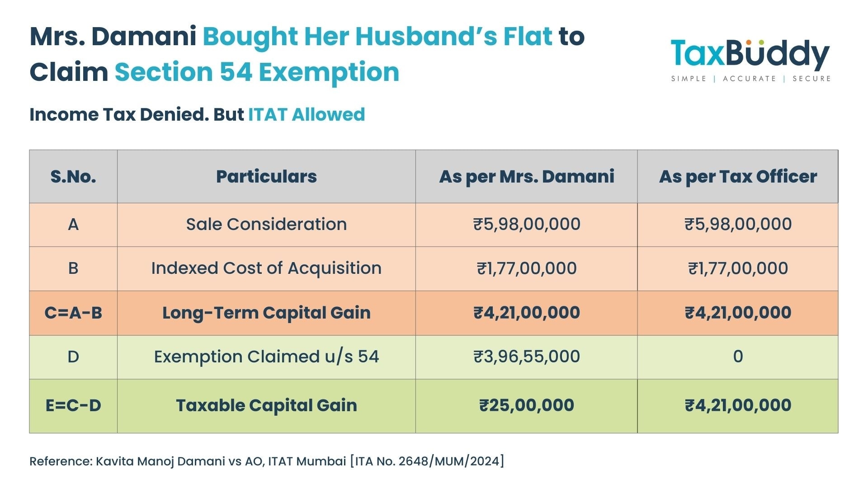Viewport: 868px width, 488px height.
Task: Click the SIMPLE ACCURATE SECURE tagline
Action: click(751, 79)
